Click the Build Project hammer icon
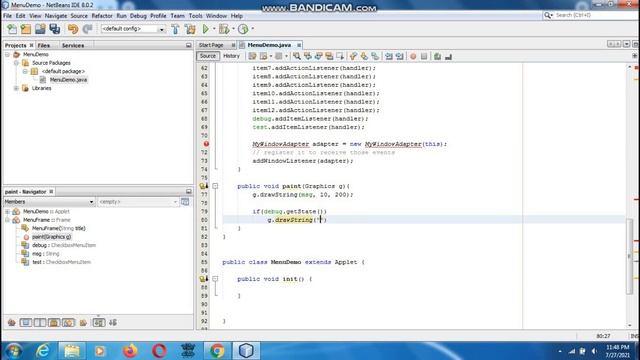640x360 pixels. click(175, 29)
